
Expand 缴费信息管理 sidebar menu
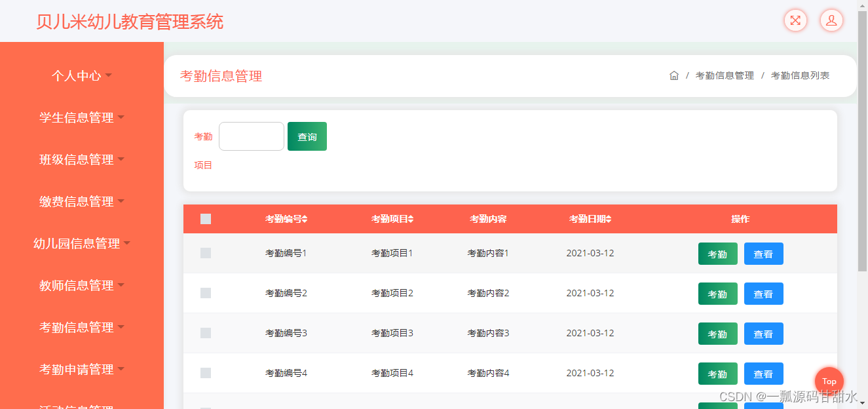pyautogui.click(x=82, y=202)
